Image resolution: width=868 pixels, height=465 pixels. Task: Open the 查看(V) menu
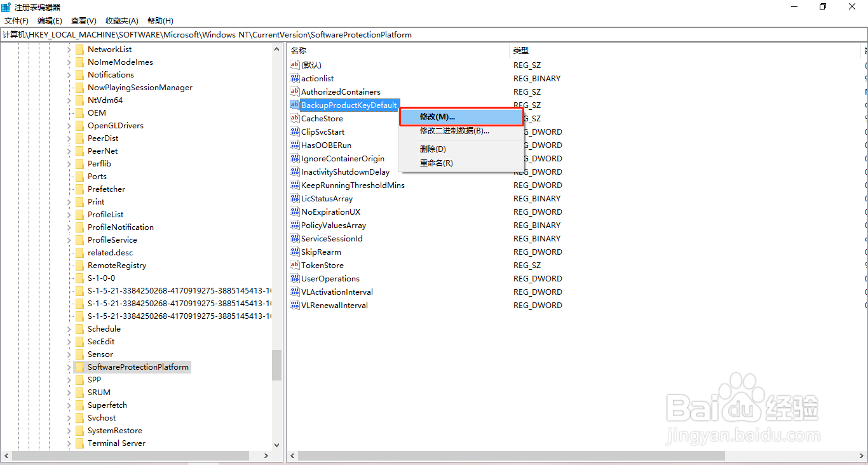pyautogui.click(x=83, y=20)
